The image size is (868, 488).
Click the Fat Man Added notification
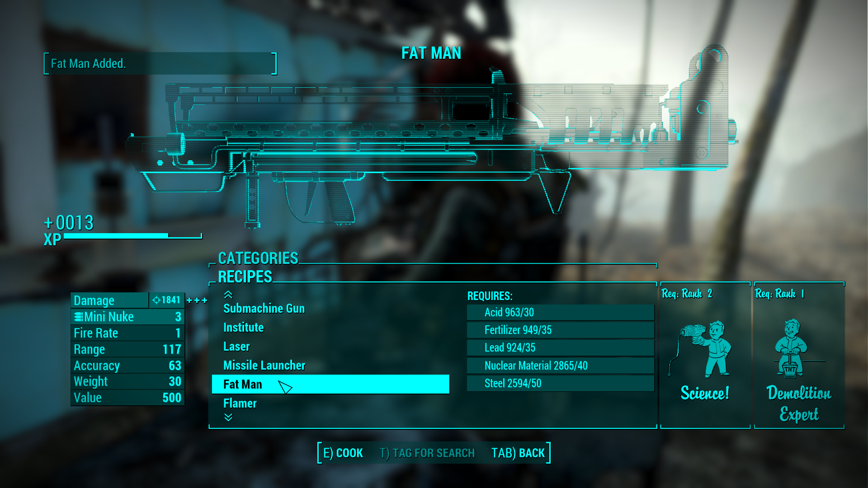[x=160, y=64]
